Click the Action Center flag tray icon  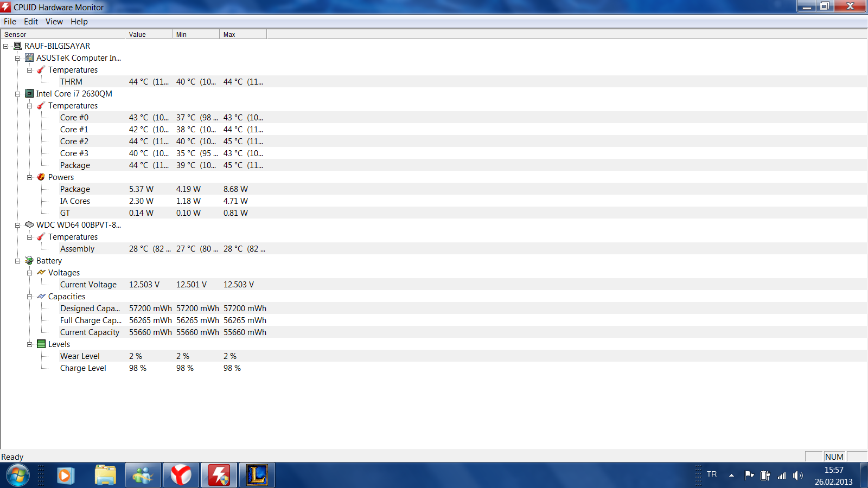coord(749,476)
